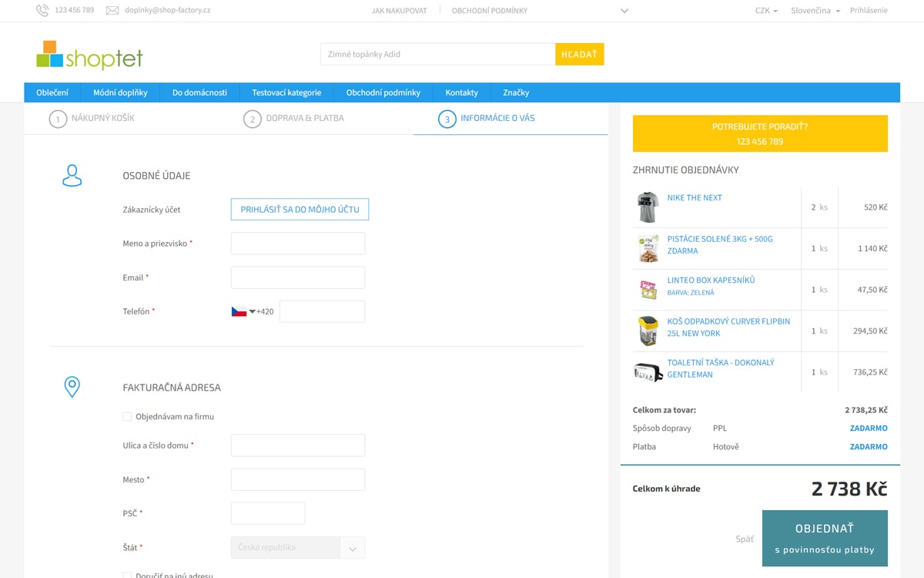This screenshot has width=924, height=578.
Task: Open Koš odpadkový Curver Flipbin link
Action: [728, 328]
